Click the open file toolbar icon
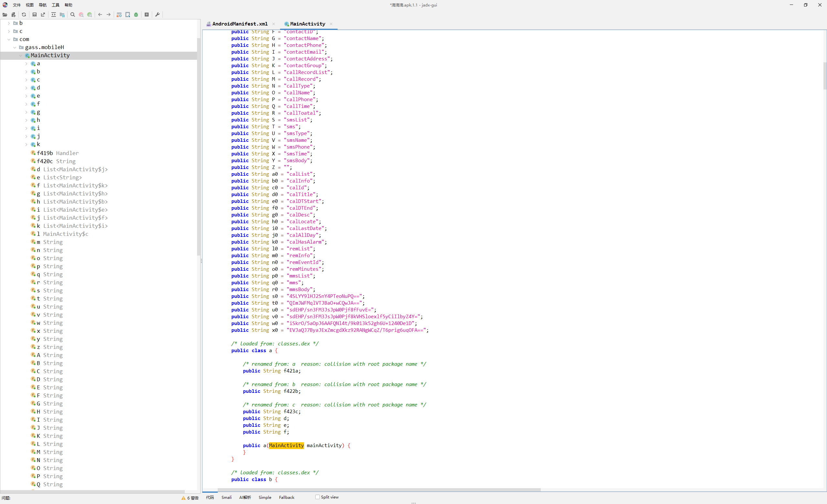Screen dimensions: 827x504 [x=4, y=14]
